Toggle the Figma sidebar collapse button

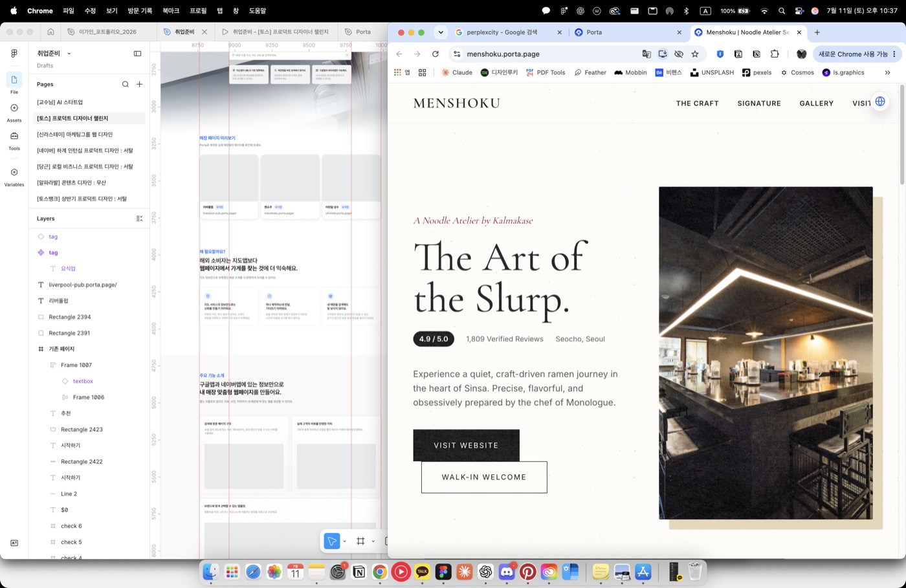pyautogui.click(x=137, y=54)
